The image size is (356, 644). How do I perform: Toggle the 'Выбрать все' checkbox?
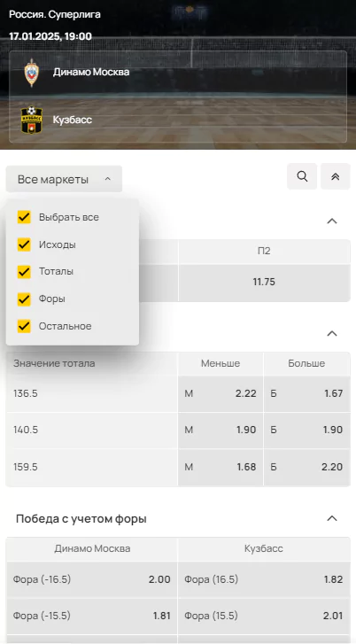[x=24, y=217]
